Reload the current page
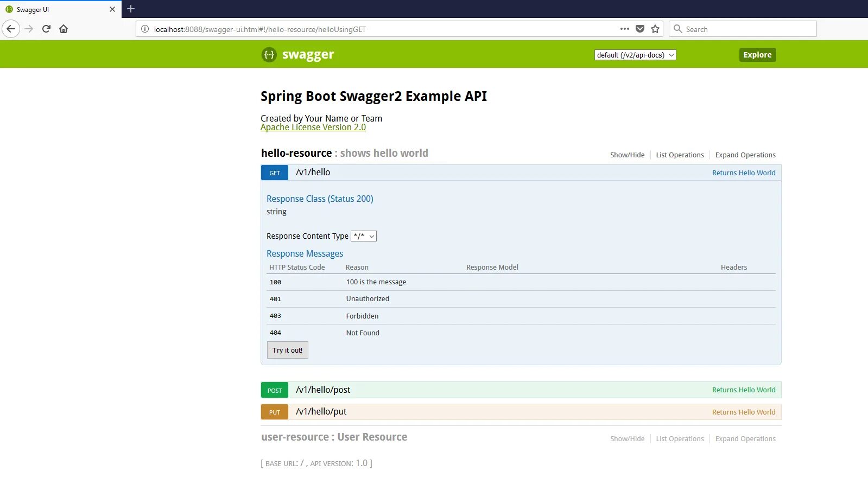Viewport: 868px width, 484px height. [x=46, y=29]
